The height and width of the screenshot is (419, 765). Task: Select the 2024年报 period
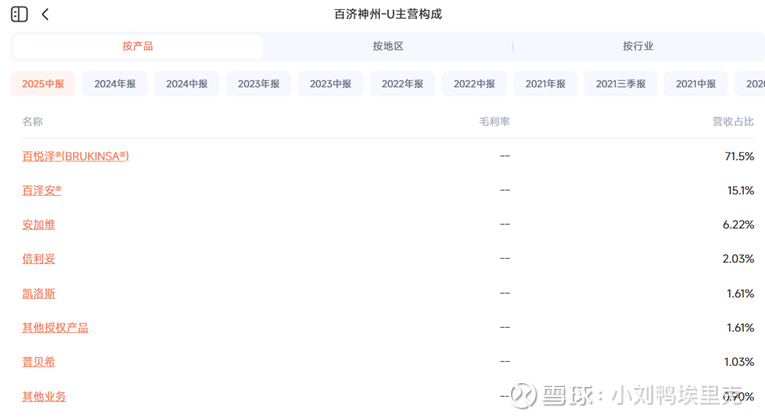(x=115, y=84)
